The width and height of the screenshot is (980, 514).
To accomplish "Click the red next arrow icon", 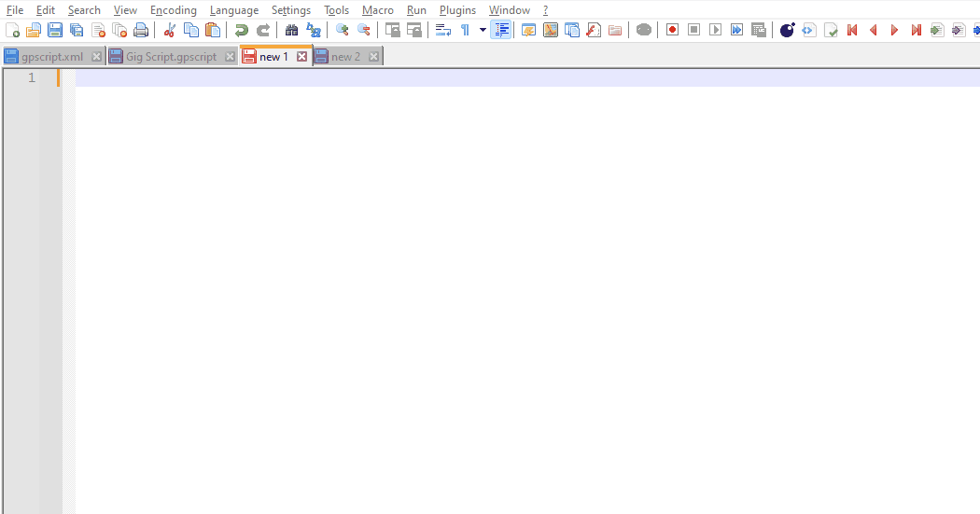I will click(894, 30).
